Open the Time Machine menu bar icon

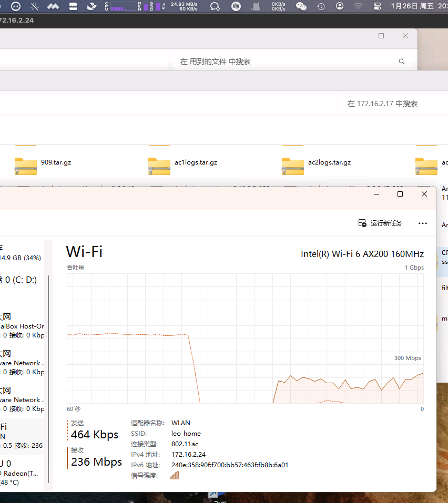point(321,6)
